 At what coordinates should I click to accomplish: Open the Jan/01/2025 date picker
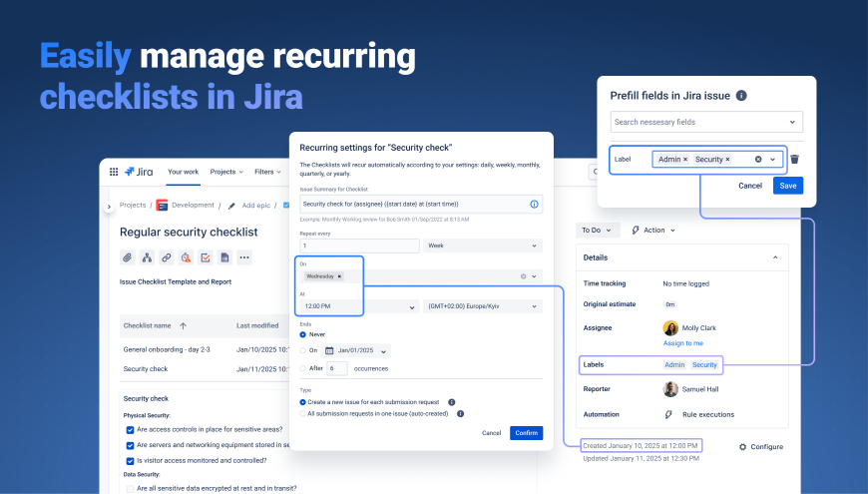pos(356,350)
